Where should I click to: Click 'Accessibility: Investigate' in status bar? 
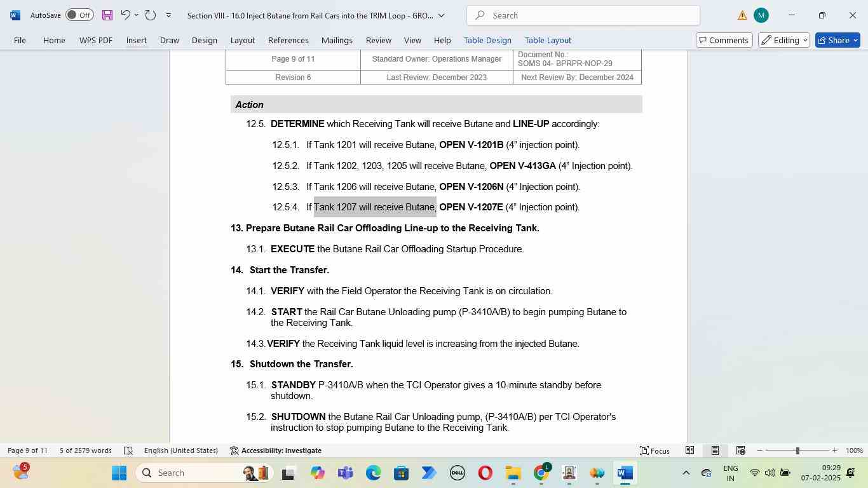coord(275,451)
